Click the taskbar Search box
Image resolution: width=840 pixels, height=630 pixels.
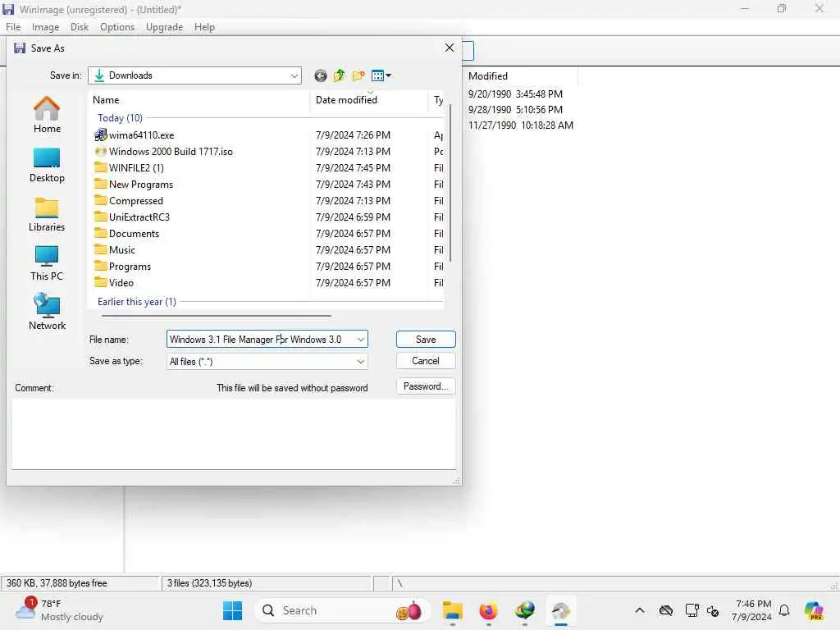tap(342, 610)
